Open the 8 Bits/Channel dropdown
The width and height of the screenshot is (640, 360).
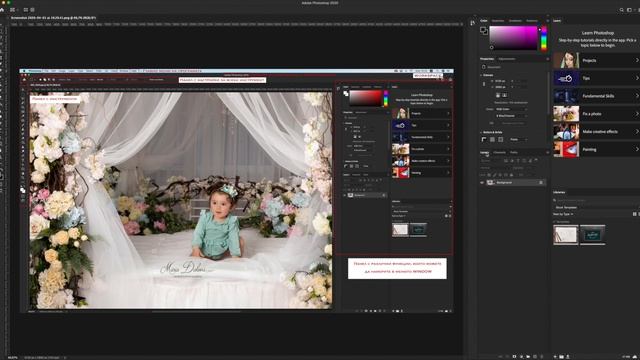click(511, 116)
